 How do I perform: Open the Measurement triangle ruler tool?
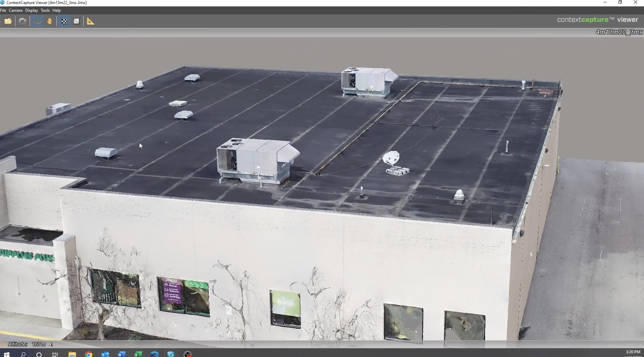90,22
